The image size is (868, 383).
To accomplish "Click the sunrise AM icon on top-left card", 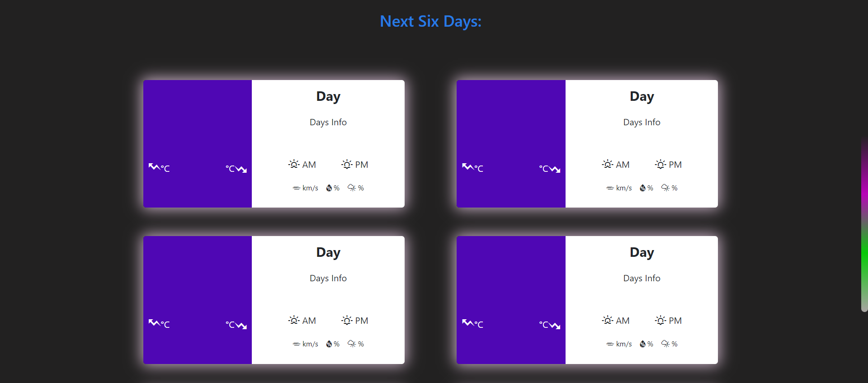I will coord(294,164).
